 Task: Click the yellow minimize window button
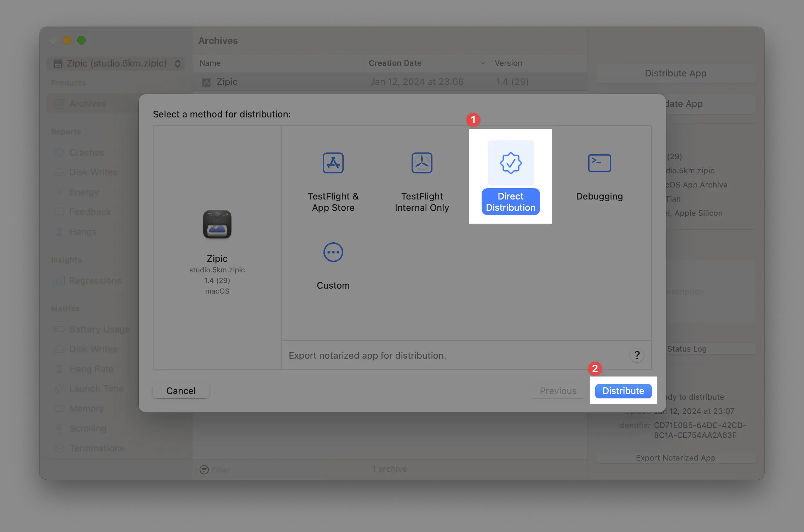click(67, 40)
